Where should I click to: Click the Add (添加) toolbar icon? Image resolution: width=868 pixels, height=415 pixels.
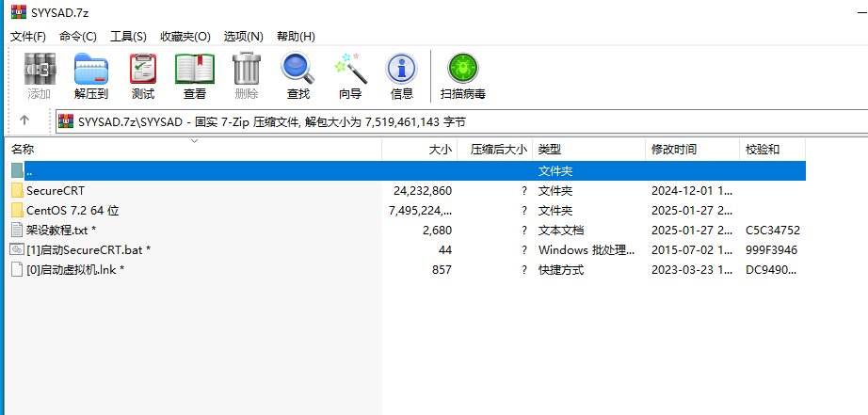click(40, 70)
